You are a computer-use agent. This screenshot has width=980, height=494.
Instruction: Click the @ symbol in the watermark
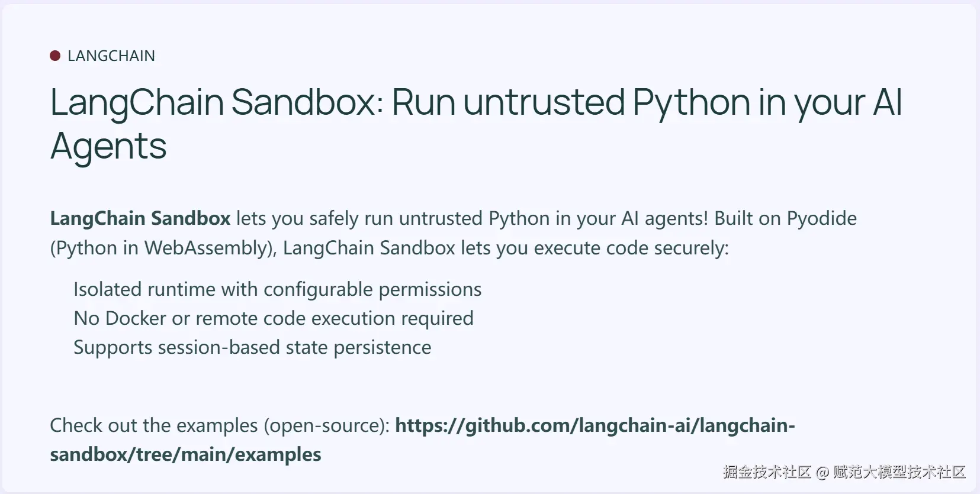click(x=822, y=473)
